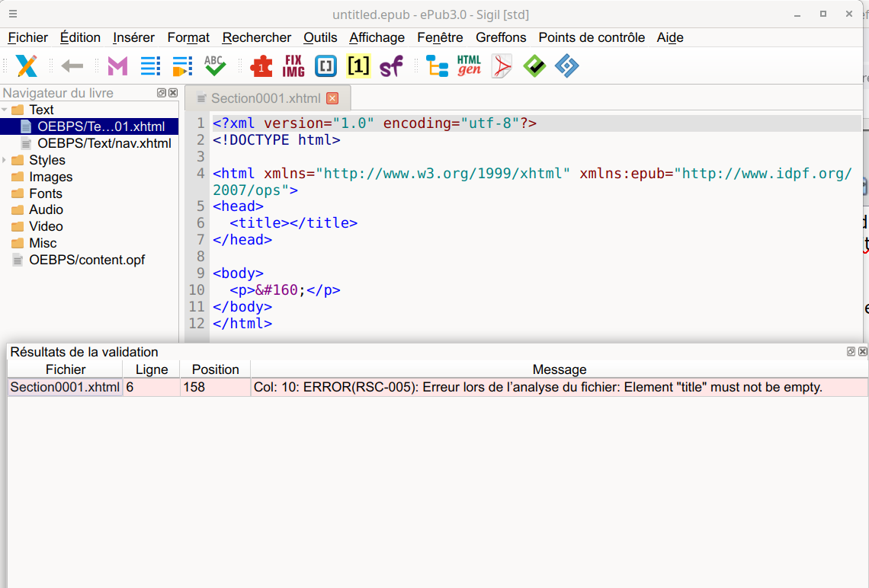Close the Section0001.xhtml tab

332,98
